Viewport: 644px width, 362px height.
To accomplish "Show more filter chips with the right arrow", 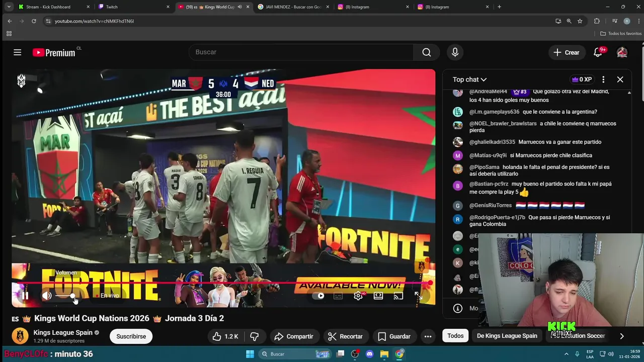I will [622, 336].
